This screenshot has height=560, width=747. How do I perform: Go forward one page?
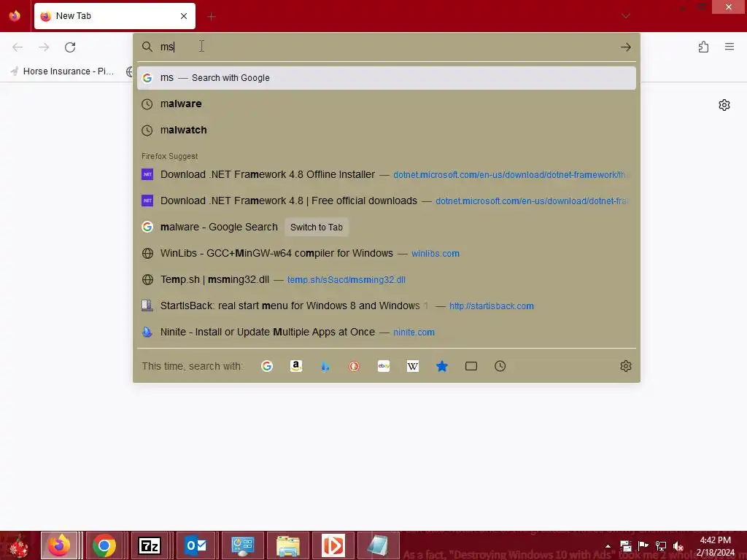[x=44, y=47]
